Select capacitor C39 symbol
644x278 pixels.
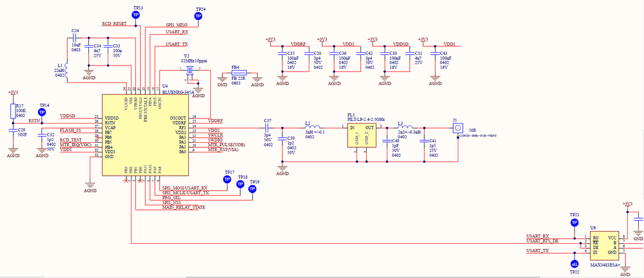click(x=282, y=139)
